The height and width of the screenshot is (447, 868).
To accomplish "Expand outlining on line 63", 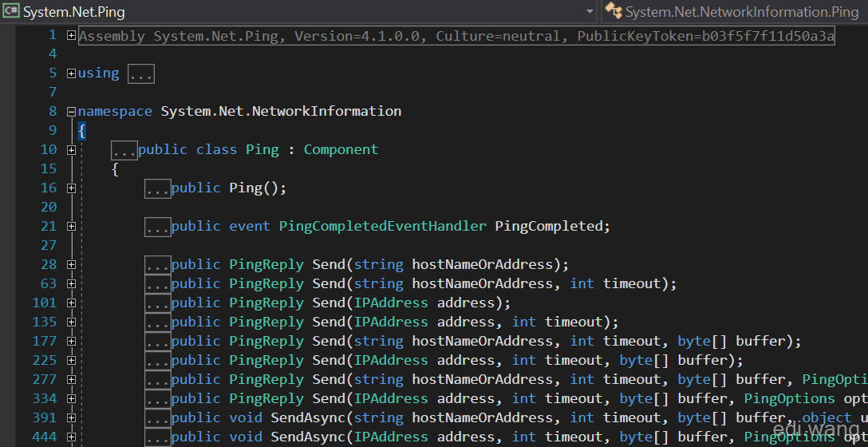I will 71,283.
